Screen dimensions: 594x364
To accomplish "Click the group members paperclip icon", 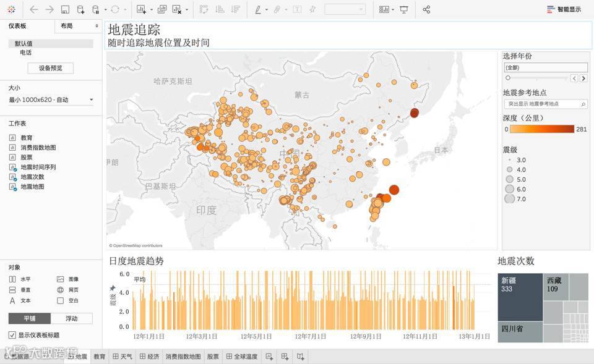I will click(277, 9).
